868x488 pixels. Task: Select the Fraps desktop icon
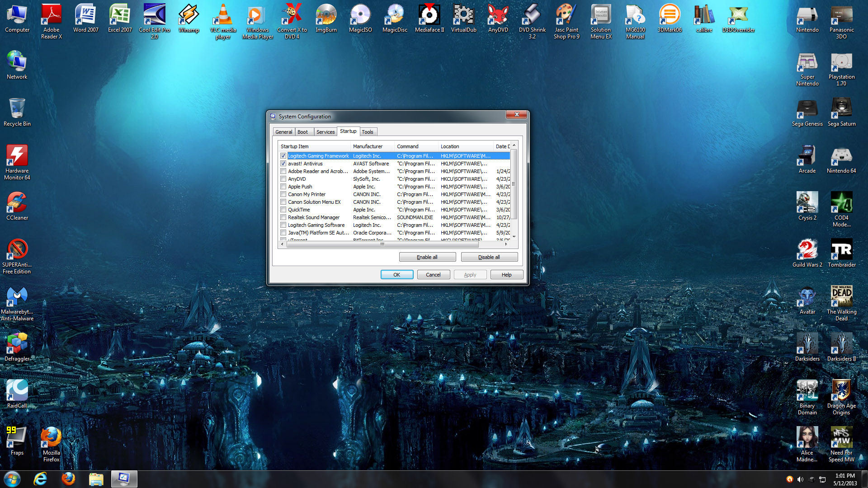click(x=17, y=441)
